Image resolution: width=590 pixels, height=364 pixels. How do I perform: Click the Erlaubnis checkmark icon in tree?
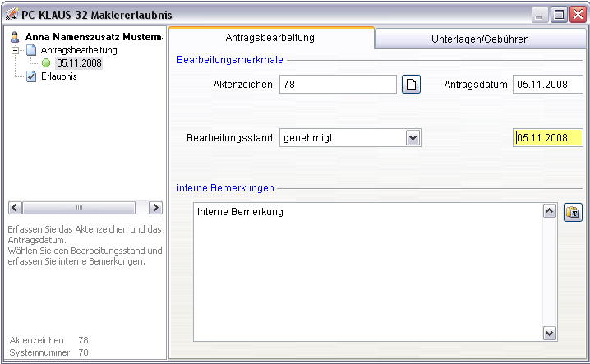(x=31, y=76)
